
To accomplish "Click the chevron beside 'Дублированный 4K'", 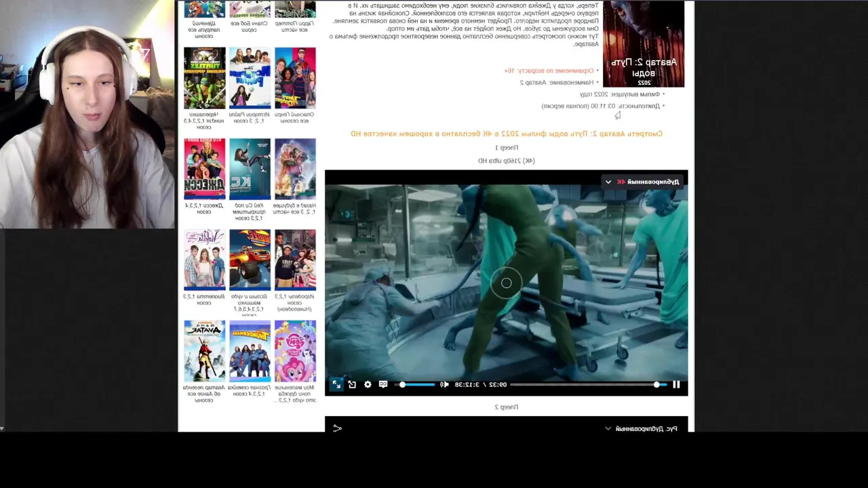I will tap(608, 182).
